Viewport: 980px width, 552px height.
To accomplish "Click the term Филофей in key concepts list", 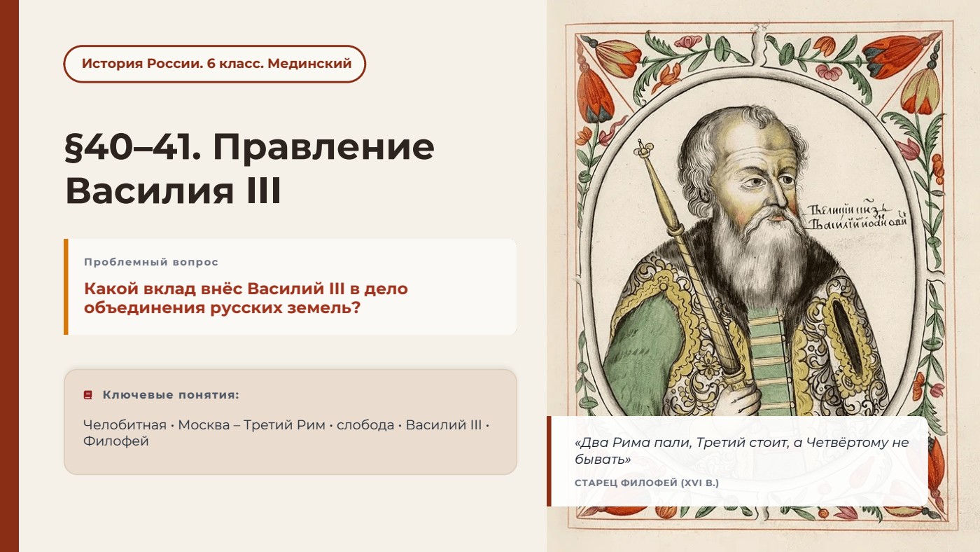I will (116, 442).
